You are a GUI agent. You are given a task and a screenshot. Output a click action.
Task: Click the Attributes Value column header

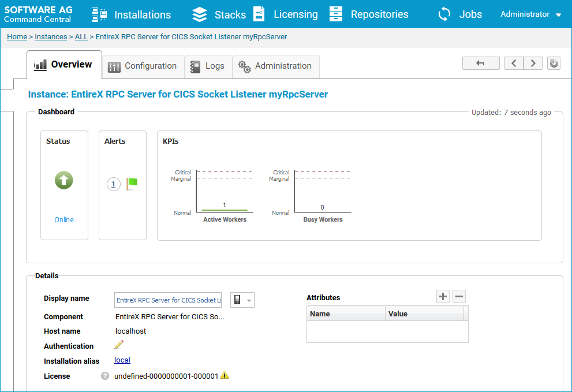425,314
